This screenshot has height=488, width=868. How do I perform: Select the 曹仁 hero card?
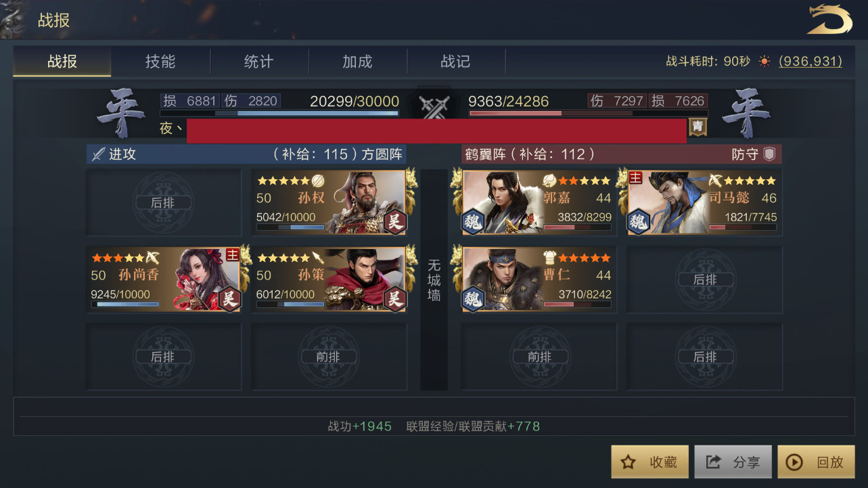539,279
